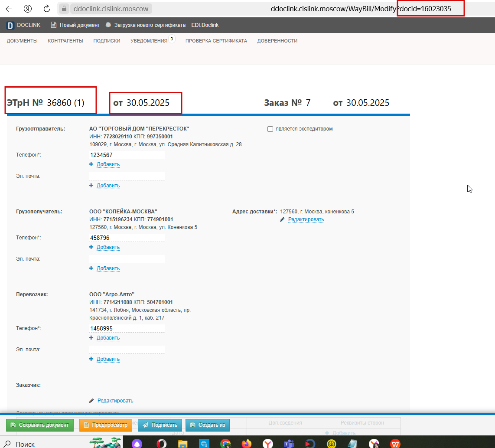
Task: Click the Yandex 'Я' home icon
Action: click(x=28, y=9)
